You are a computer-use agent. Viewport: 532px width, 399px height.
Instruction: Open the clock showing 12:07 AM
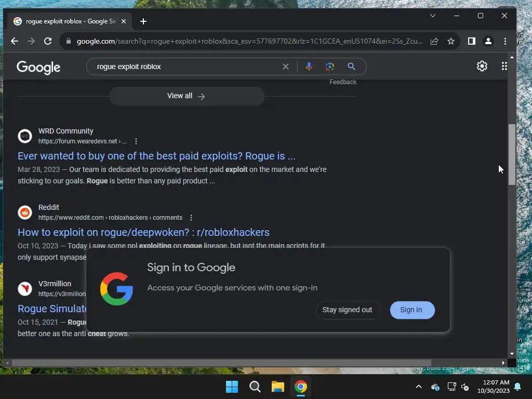(x=494, y=387)
